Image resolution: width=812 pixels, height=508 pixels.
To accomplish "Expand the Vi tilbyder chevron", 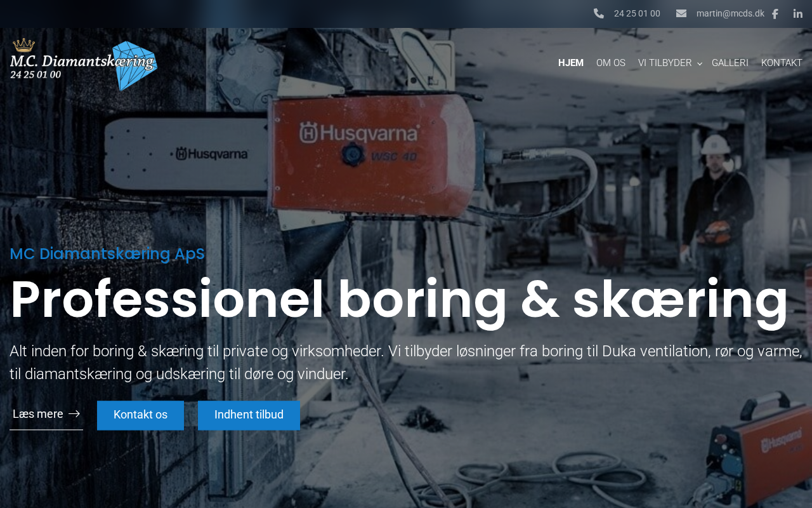I will pyautogui.click(x=700, y=63).
